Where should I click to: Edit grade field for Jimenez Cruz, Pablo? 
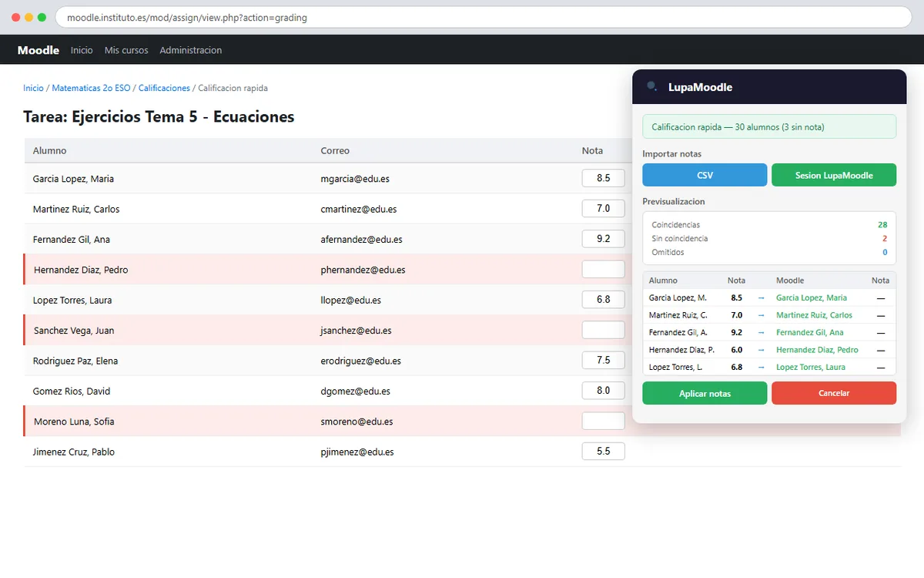coord(603,451)
